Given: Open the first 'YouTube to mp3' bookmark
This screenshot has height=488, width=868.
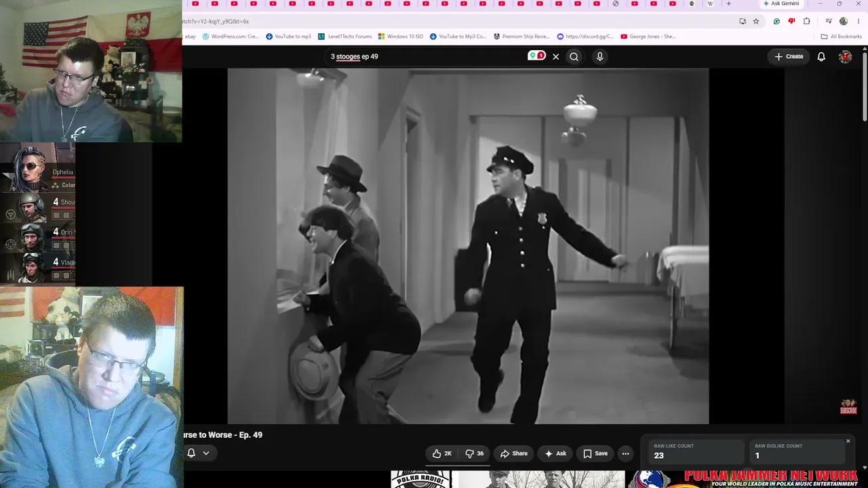Looking at the screenshot, I should [x=288, y=37].
